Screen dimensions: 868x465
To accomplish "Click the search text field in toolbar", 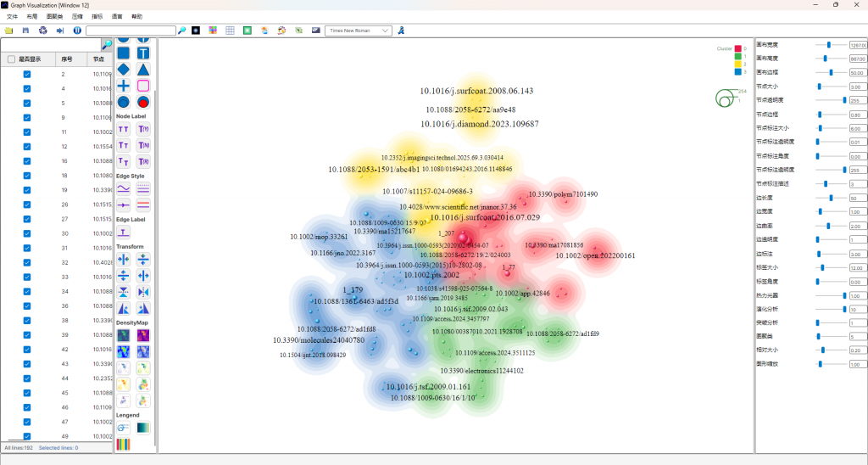I will [x=131, y=31].
